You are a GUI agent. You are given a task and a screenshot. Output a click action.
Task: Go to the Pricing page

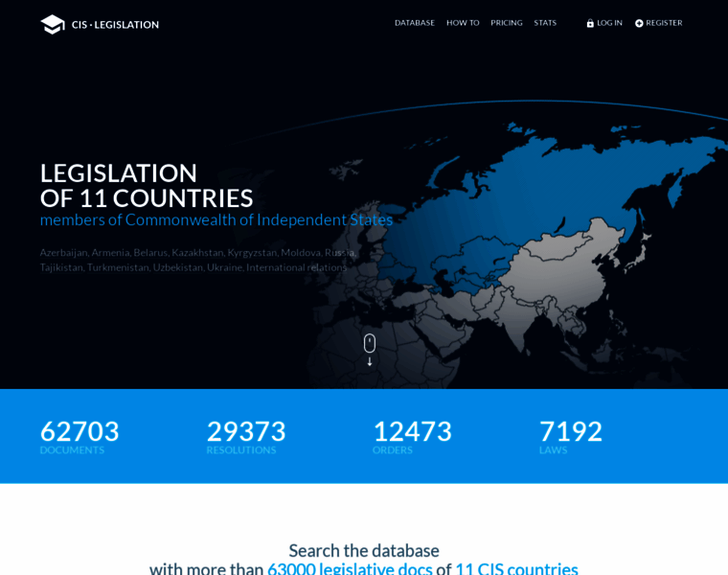pos(507,23)
